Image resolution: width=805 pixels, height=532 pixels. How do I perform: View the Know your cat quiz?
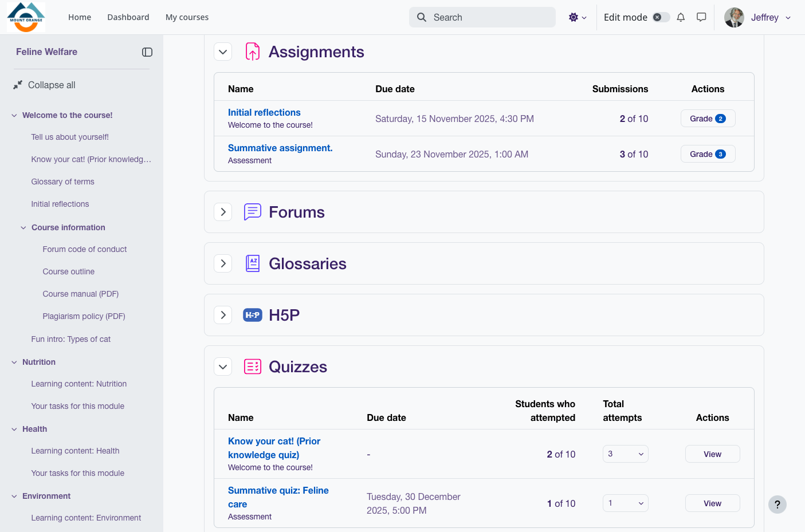[x=713, y=454]
